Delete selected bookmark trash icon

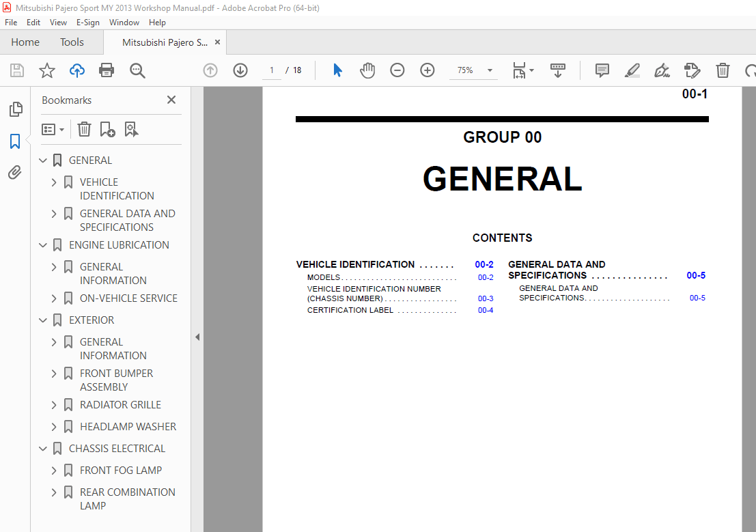pyautogui.click(x=84, y=129)
